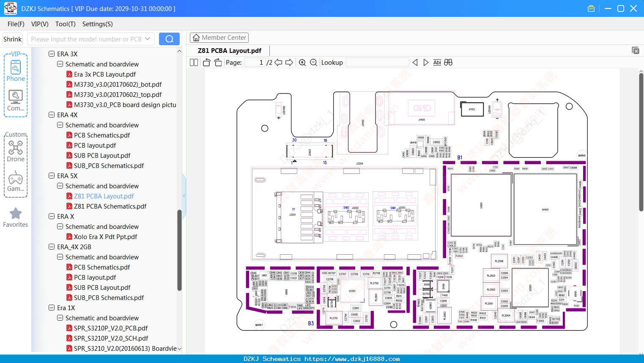This screenshot has width=644, height=363.
Task: Click the Shrink button
Action: (13, 39)
